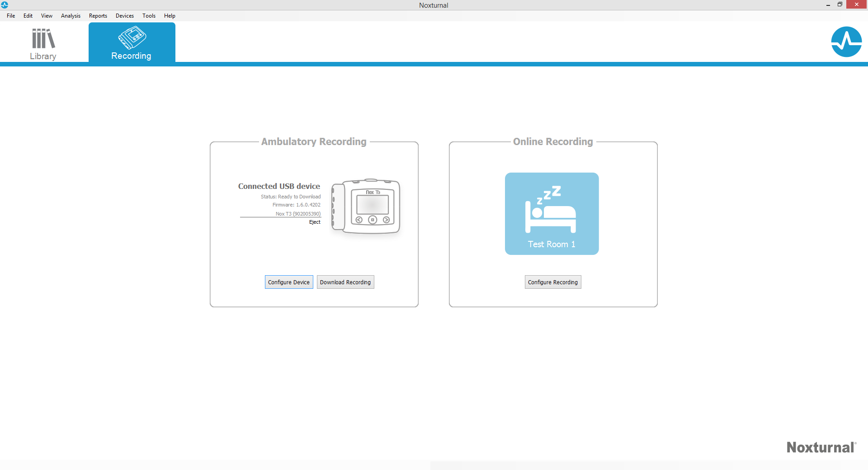Open the File menu
Screen dimensions: 868x470
coord(11,16)
